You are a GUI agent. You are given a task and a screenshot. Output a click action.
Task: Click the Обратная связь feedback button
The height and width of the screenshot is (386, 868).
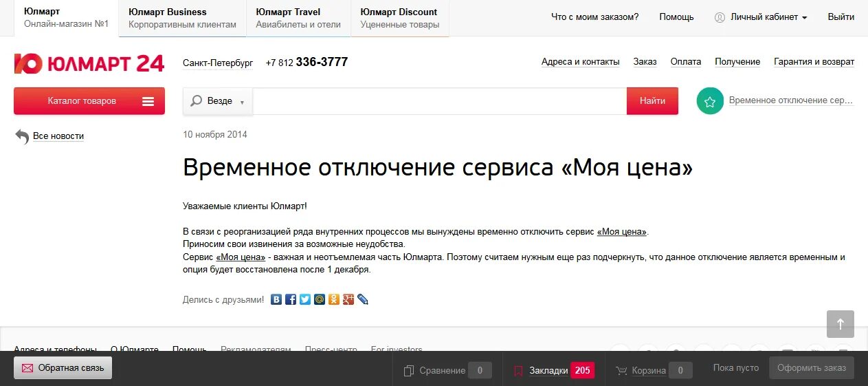coord(63,368)
